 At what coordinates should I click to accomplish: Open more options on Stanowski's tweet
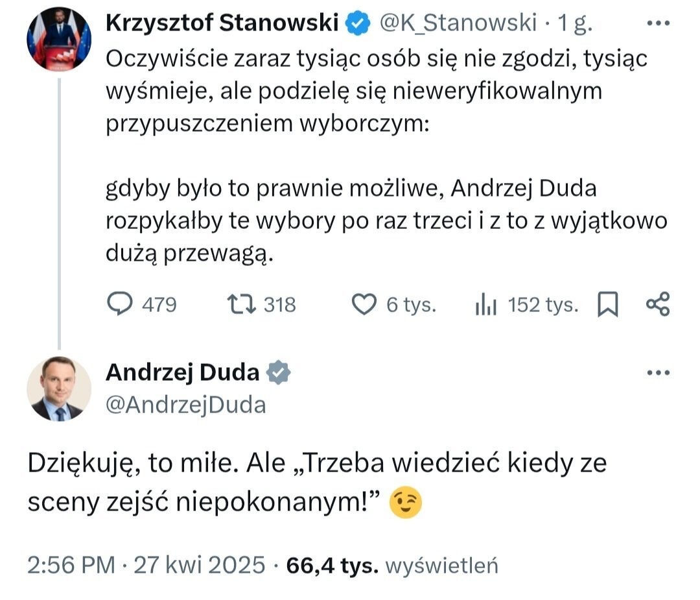click(659, 23)
